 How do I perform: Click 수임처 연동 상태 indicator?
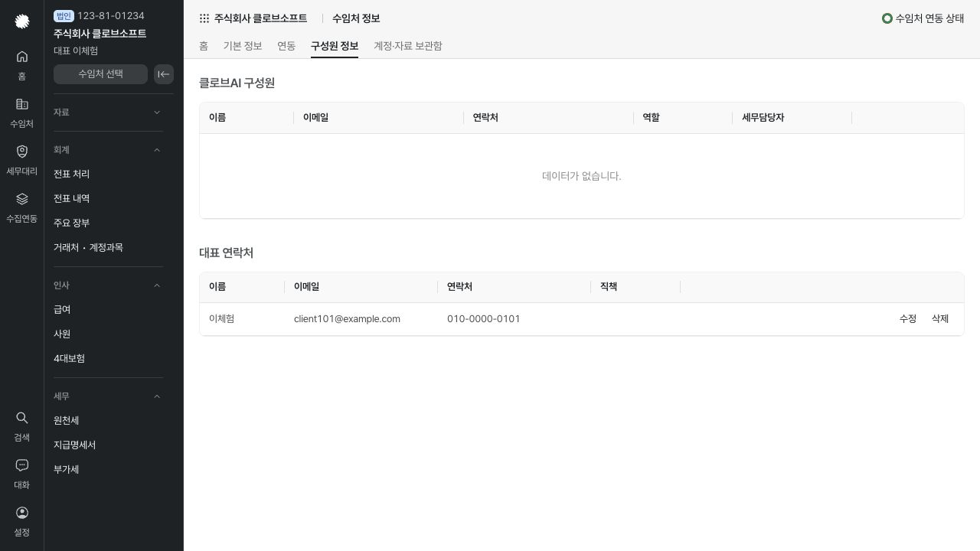click(923, 18)
